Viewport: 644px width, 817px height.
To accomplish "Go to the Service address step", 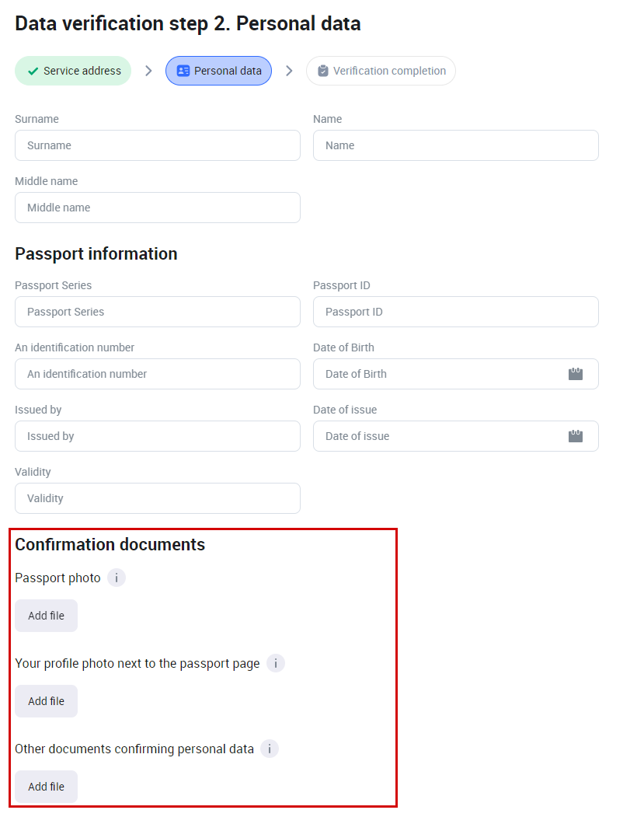I will 73,71.
